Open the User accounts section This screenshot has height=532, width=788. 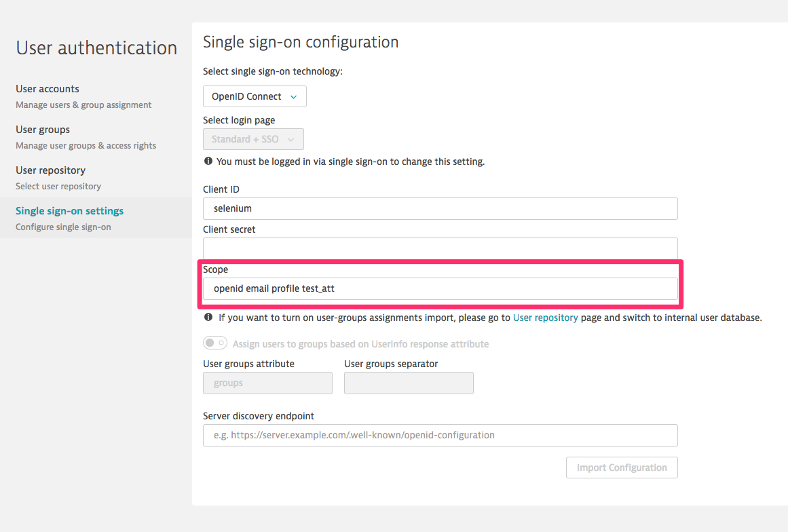(x=48, y=89)
